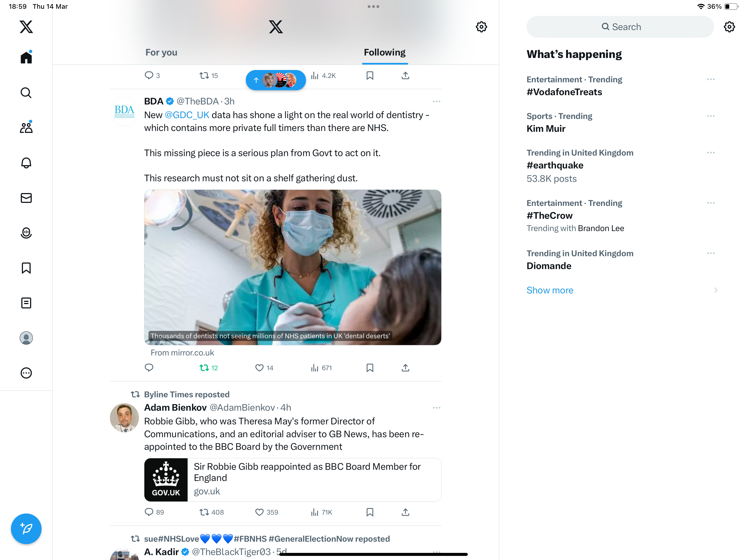Viewport: 747px width, 560px height.
Task: Like the BDA post with 14 likes
Action: (264, 367)
